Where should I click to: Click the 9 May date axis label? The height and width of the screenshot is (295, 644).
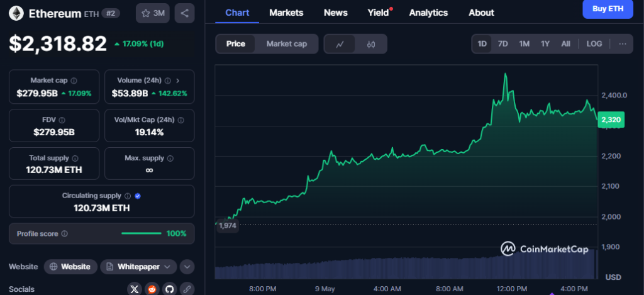pos(325,289)
